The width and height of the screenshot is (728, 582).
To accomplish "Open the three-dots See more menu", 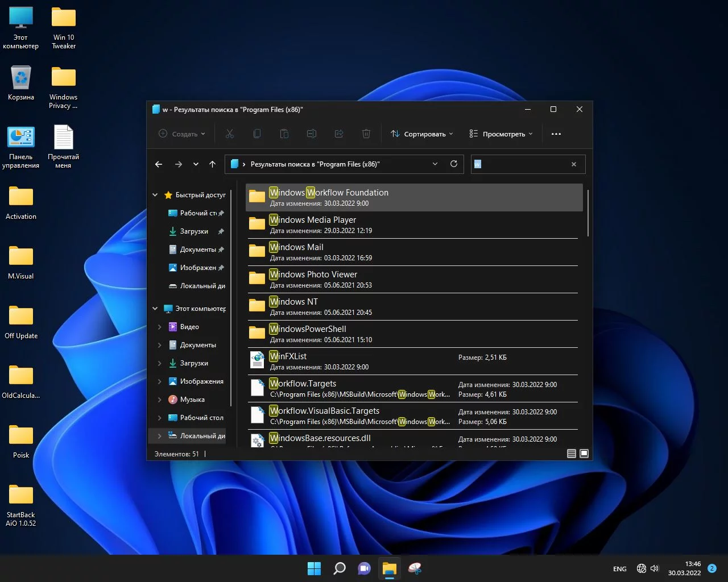I will pyautogui.click(x=556, y=134).
